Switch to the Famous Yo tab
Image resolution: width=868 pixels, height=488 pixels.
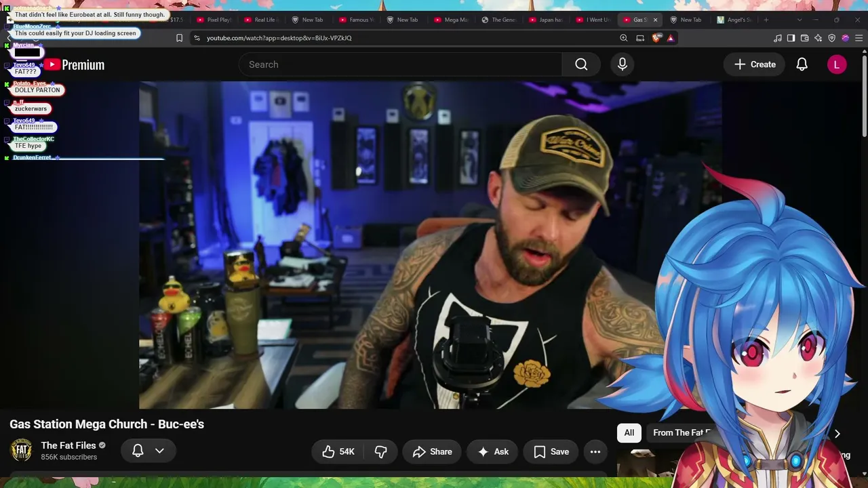click(356, 20)
